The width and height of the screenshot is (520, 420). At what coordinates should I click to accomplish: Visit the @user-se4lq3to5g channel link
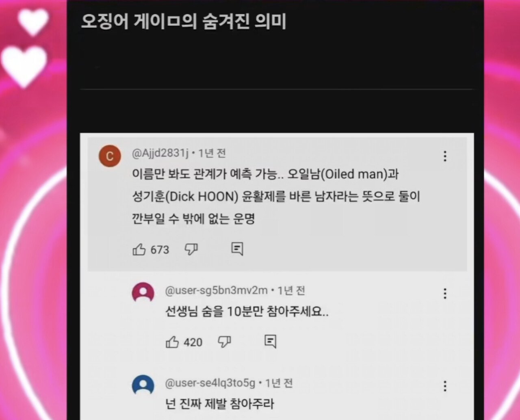(x=210, y=383)
